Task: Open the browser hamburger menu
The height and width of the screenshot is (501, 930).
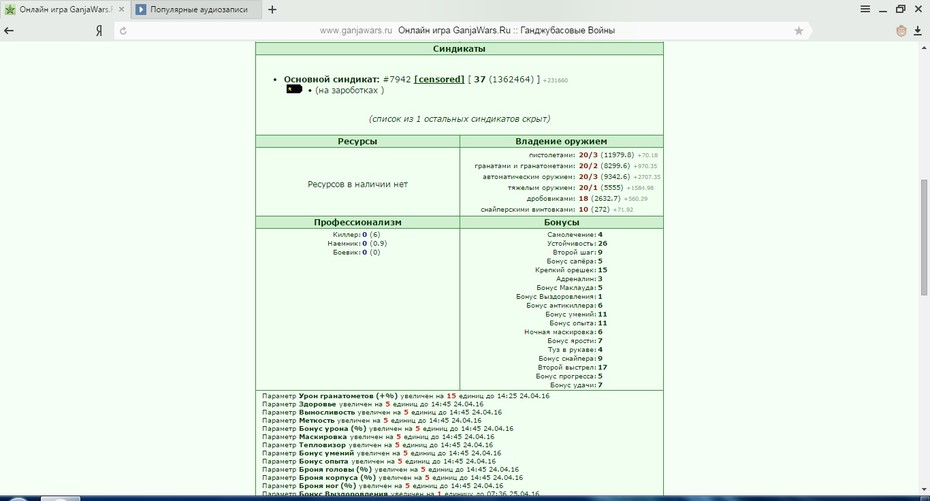Action: tap(865, 9)
